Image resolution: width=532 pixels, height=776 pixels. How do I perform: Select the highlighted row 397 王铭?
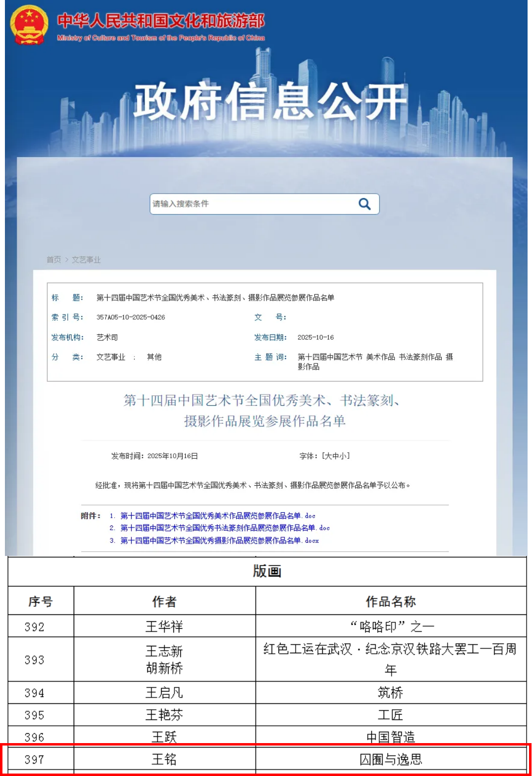[266, 760]
